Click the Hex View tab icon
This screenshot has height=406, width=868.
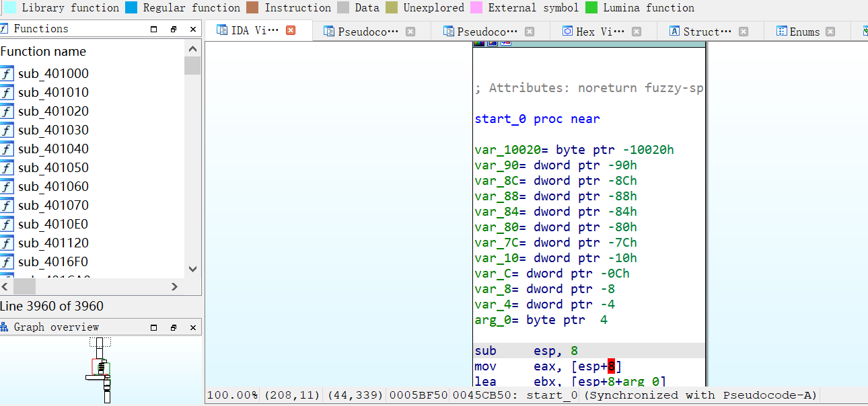pos(567,31)
